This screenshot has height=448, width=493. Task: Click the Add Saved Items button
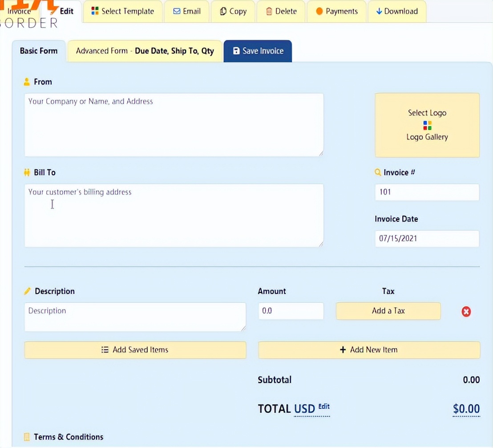(x=135, y=350)
